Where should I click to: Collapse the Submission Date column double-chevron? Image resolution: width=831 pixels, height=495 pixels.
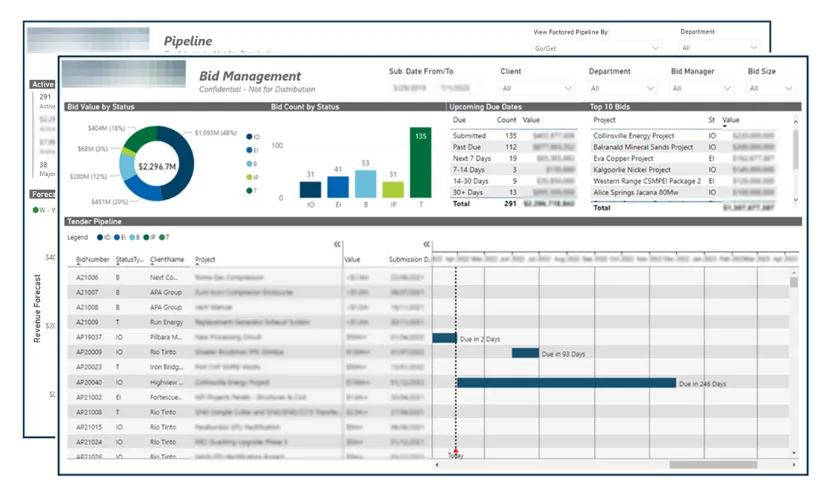tap(427, 244)
